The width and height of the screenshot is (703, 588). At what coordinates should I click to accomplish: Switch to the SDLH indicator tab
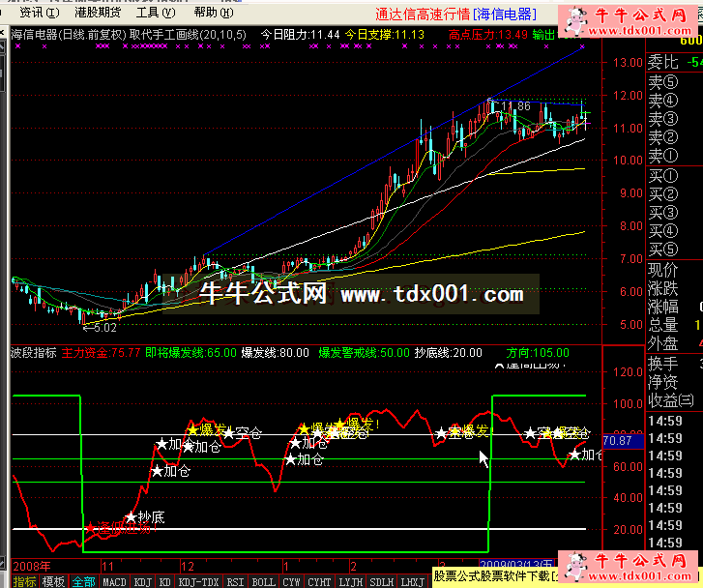pos(382,582)
